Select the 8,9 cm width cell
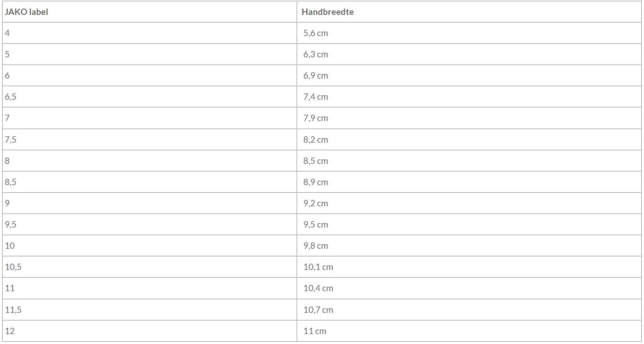Viewport: 644px width, 344px height. [x=316, y=182]
